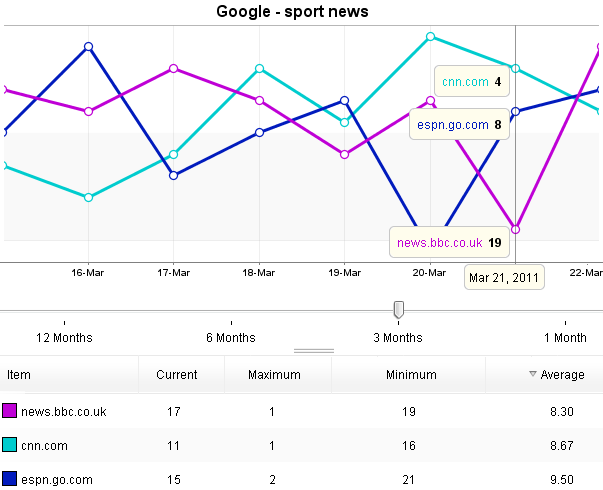Select the espn.go.com table row
This screenshot has height=490, width=603.
[x=301, y=479]
